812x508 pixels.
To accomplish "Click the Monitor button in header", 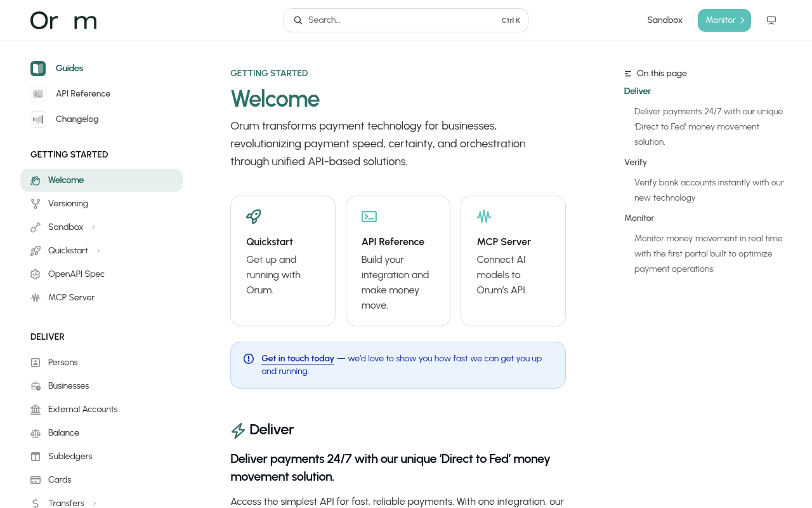I will coord(724,20).
